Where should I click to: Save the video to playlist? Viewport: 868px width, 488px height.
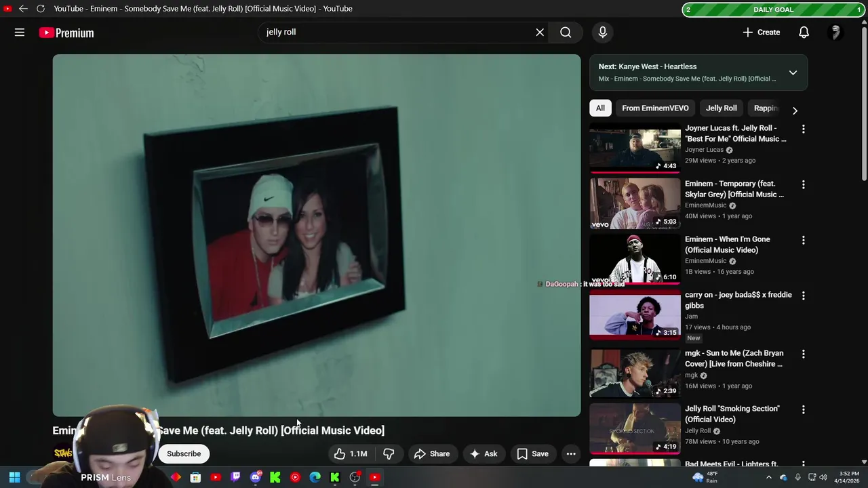click(533, 454)
